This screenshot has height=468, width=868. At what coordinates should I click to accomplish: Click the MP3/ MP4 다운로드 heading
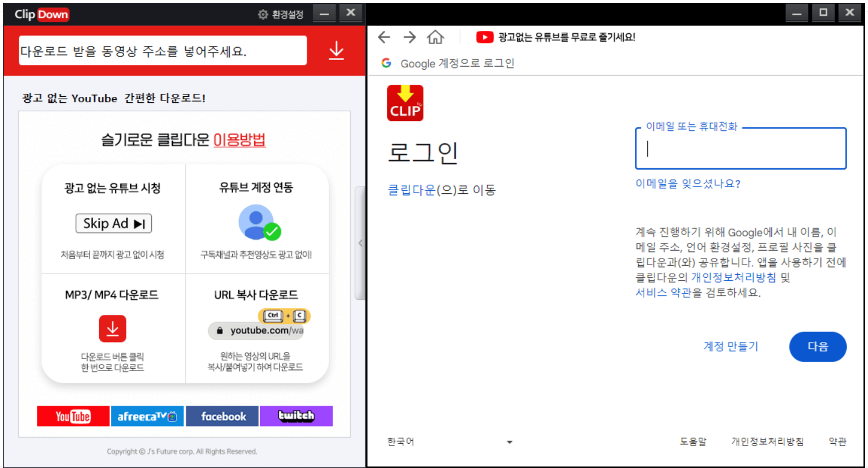click(x=112, y=295)
